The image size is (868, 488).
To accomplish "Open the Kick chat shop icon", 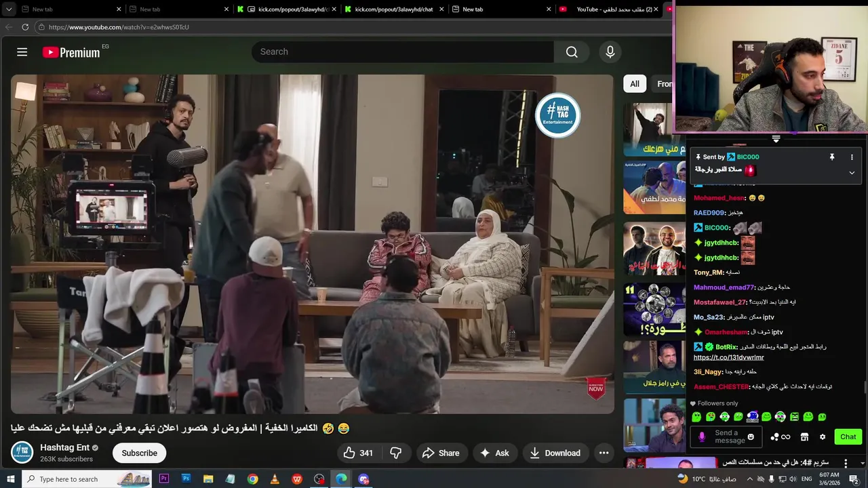I will tap(804, 437).
